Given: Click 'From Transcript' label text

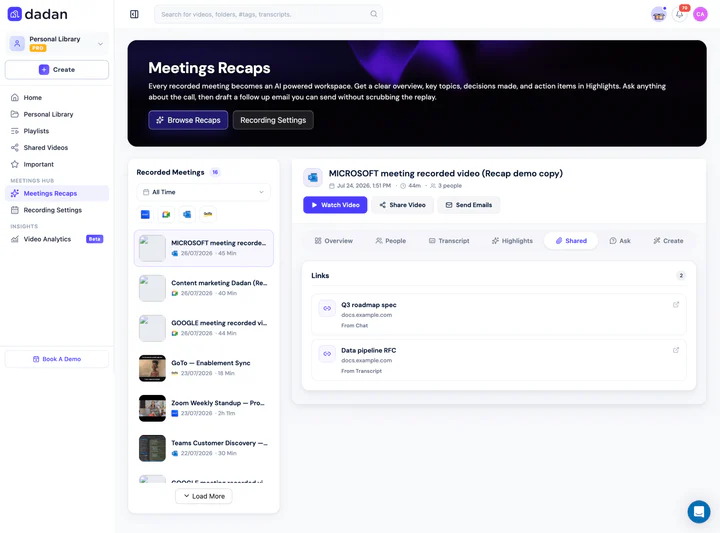Looking at the screenshot, I should tap(361, 371).
